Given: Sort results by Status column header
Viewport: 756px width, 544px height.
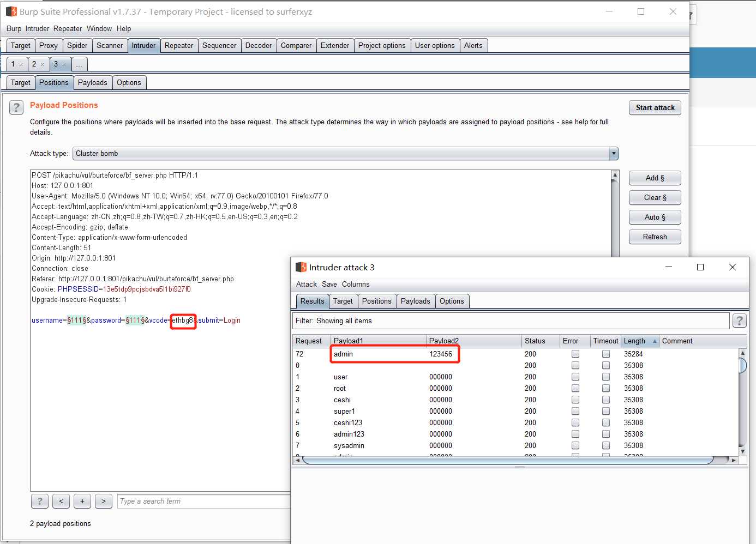Looking at the screenshot, I should coord(541,341).
